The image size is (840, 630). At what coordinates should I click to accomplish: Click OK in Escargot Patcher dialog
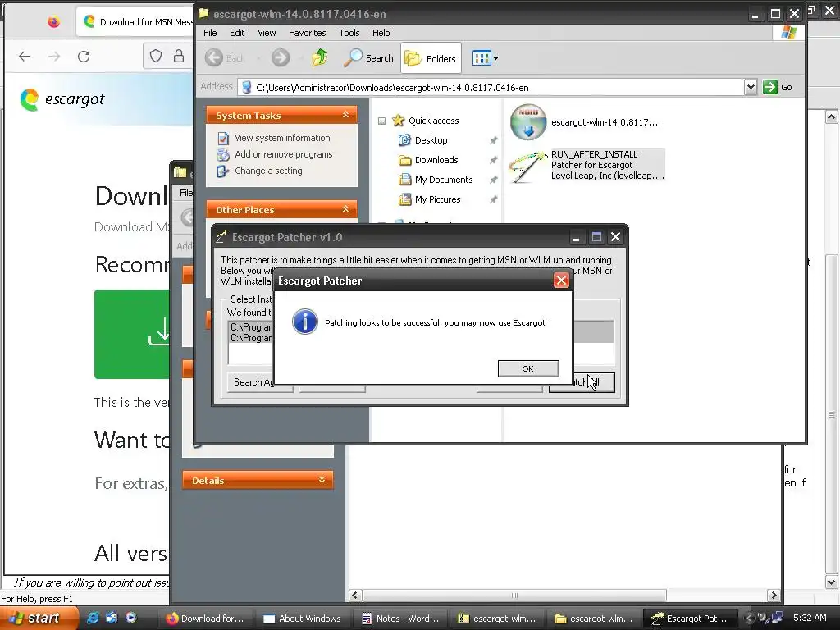(527, 368)
